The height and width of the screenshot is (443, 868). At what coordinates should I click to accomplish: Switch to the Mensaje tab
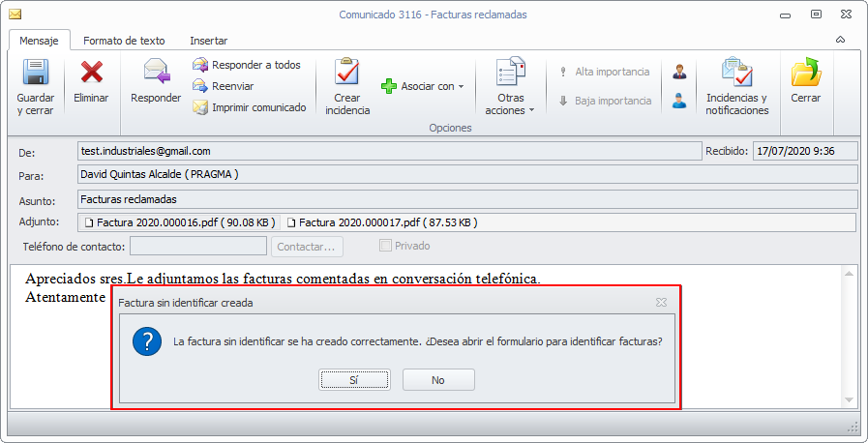[40, 41]
